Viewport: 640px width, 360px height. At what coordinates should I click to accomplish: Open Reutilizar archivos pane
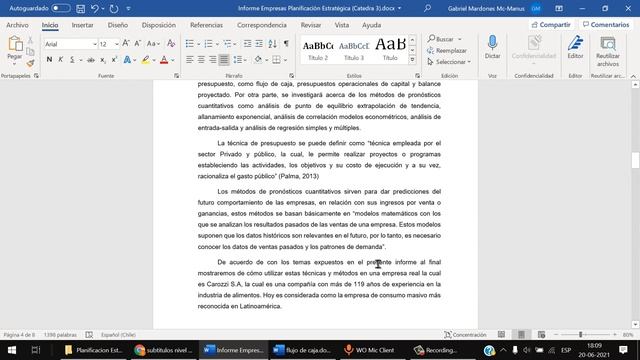[x=607, y=52]
